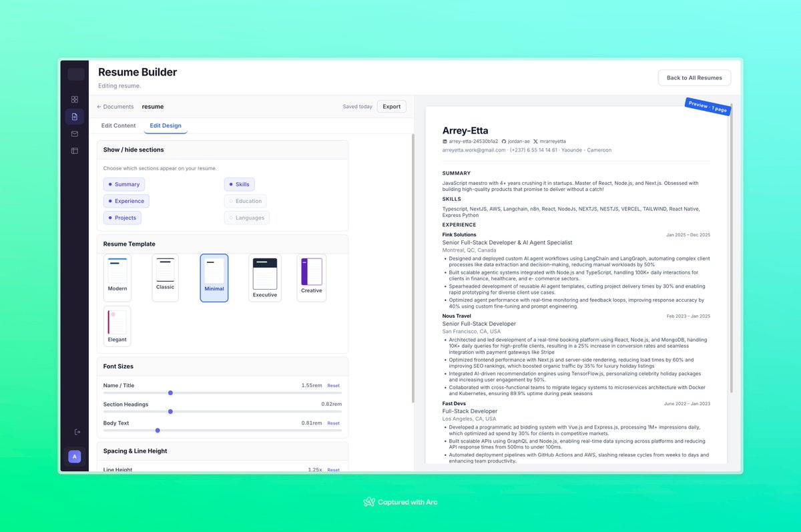Viewport: 801px width, 532px height.
Task: Open the user avatar labeled A
Action: [x=75, y=457]
